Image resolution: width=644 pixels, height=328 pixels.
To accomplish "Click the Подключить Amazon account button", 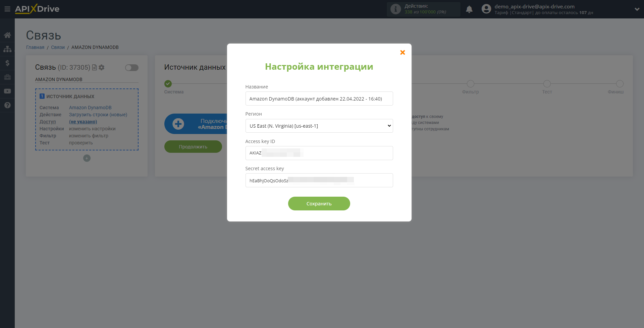I will (196, 124).
